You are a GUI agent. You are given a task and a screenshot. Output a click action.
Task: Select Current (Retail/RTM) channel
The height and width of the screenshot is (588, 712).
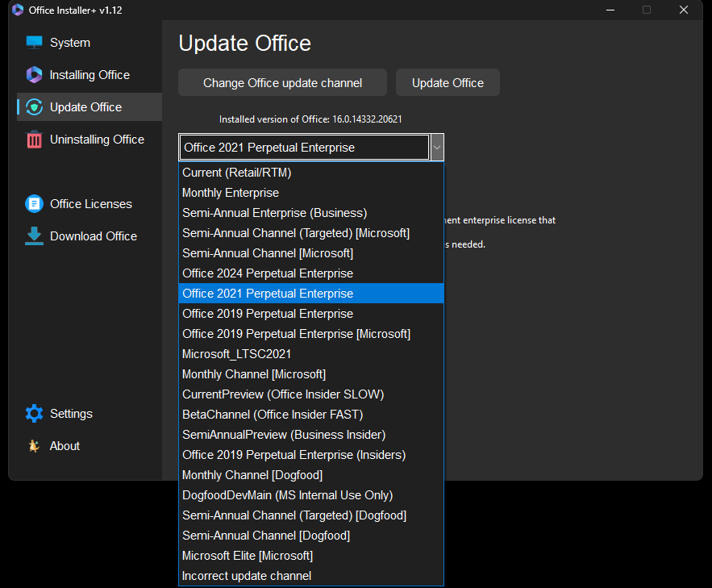coord(311,173)
